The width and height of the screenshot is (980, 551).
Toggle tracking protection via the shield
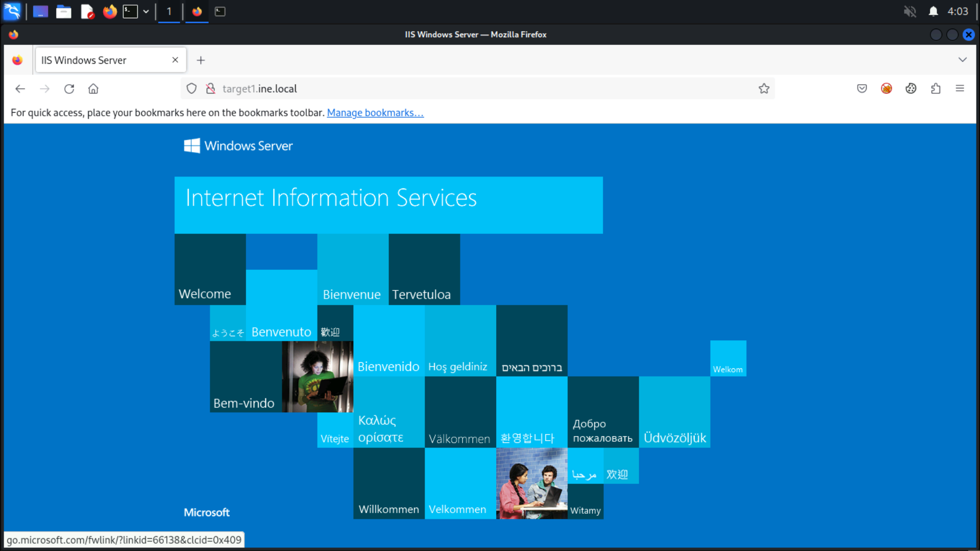coord(191,88)
